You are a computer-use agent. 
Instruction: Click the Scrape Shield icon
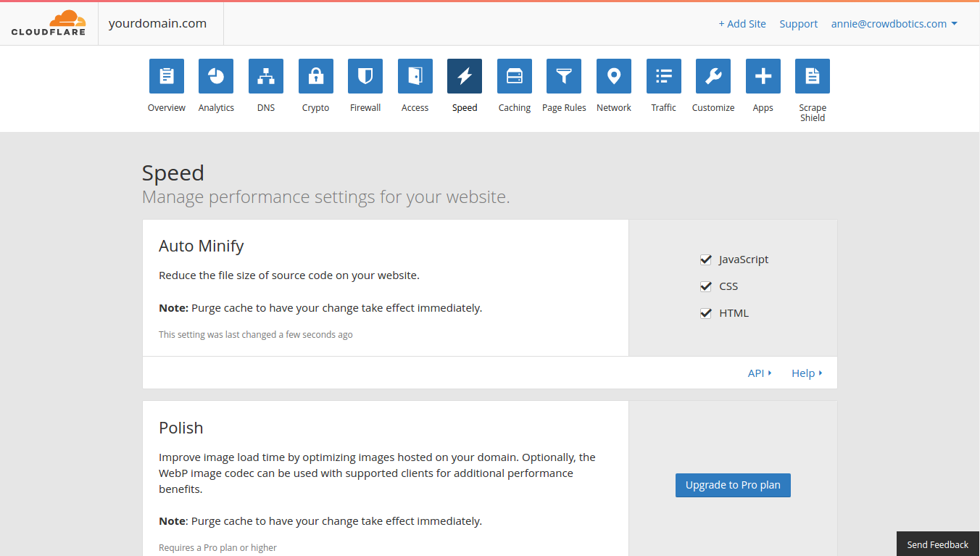(812, 76)
